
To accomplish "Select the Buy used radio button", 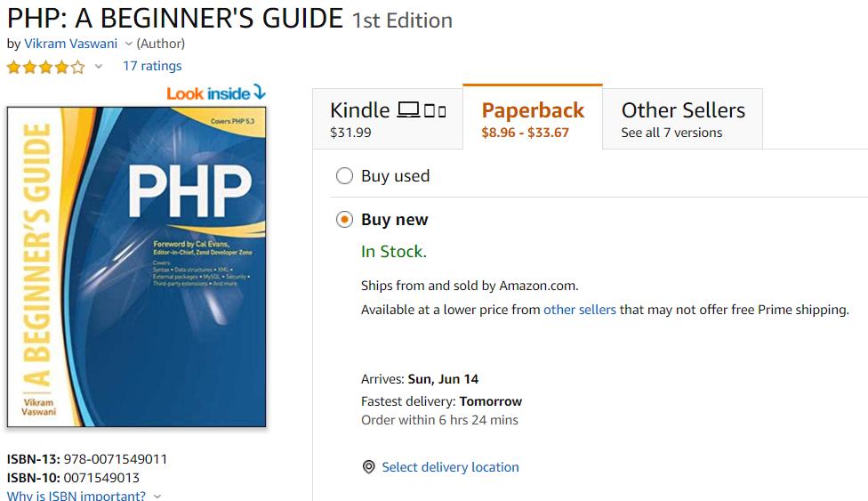I will [344, 175].
